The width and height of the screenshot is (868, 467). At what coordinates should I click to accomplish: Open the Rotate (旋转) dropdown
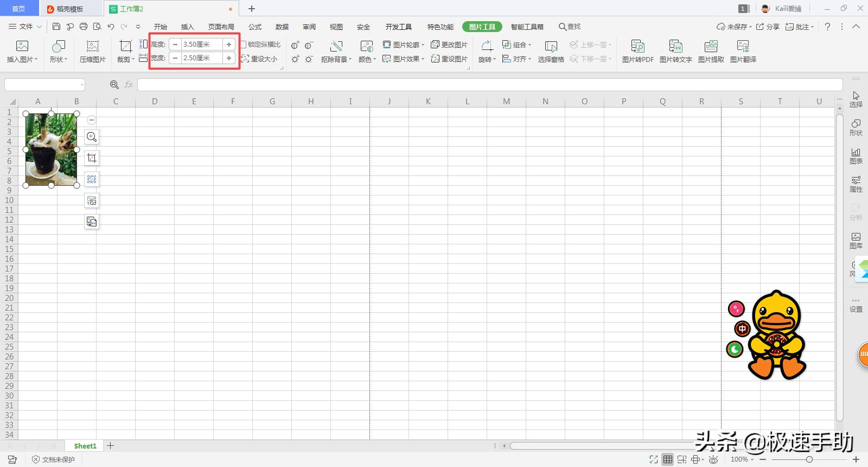[487, 59]
